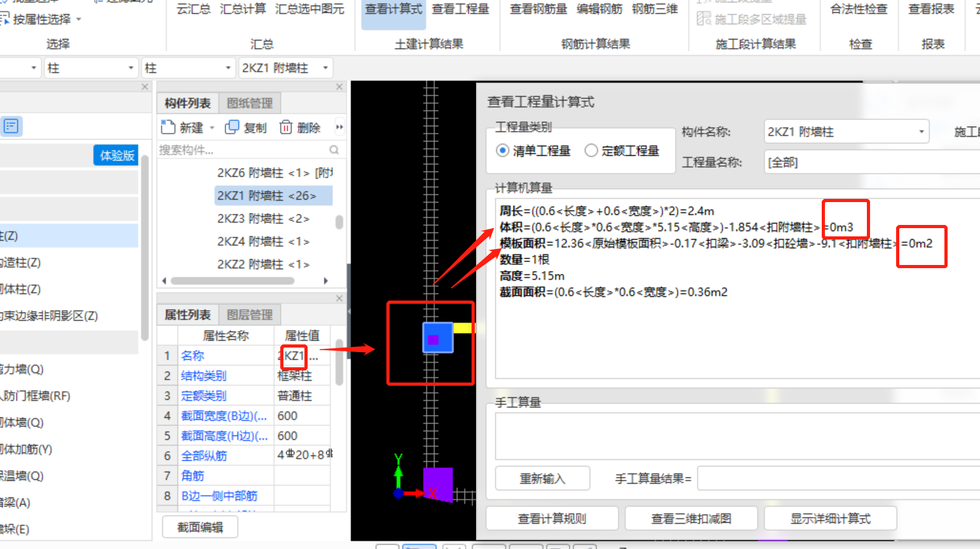980x549 pixels.
Task: Click 查看钢筋量 in the ribbon
Action: pyautogui.click(x=538, y=9)
